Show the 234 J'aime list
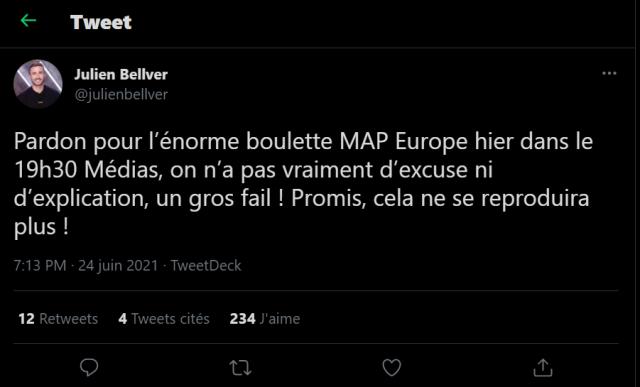Screen dimensions: 640x387 click(x=264, y=319)
